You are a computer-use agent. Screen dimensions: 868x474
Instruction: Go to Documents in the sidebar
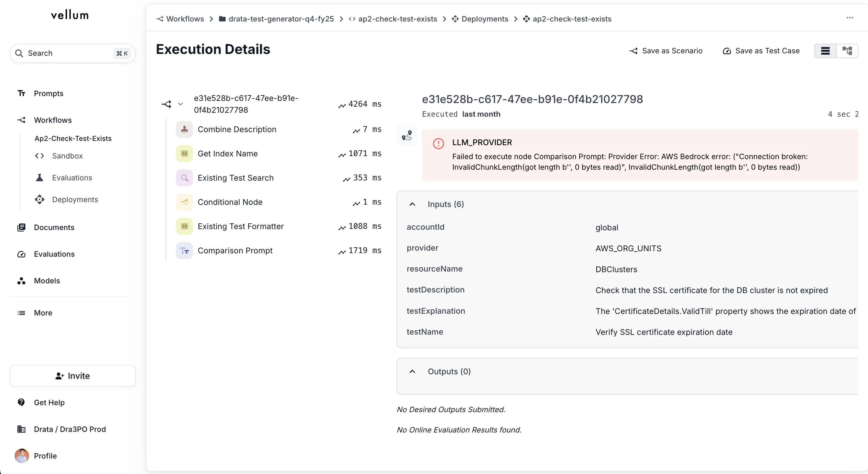coord(54,228)
